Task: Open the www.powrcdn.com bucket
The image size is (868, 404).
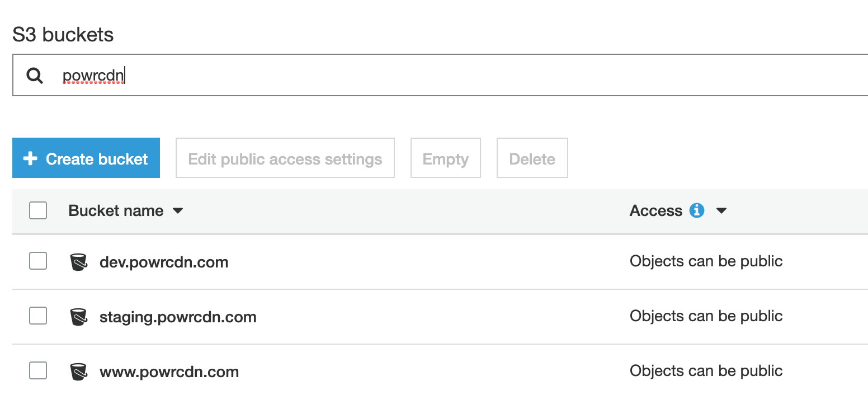Action: [x=169, y=372]
